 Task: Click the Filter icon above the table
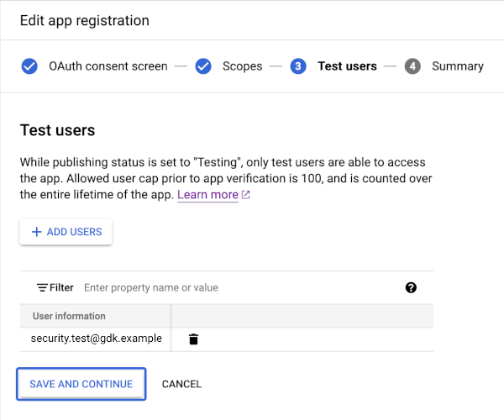pos(42,287)
